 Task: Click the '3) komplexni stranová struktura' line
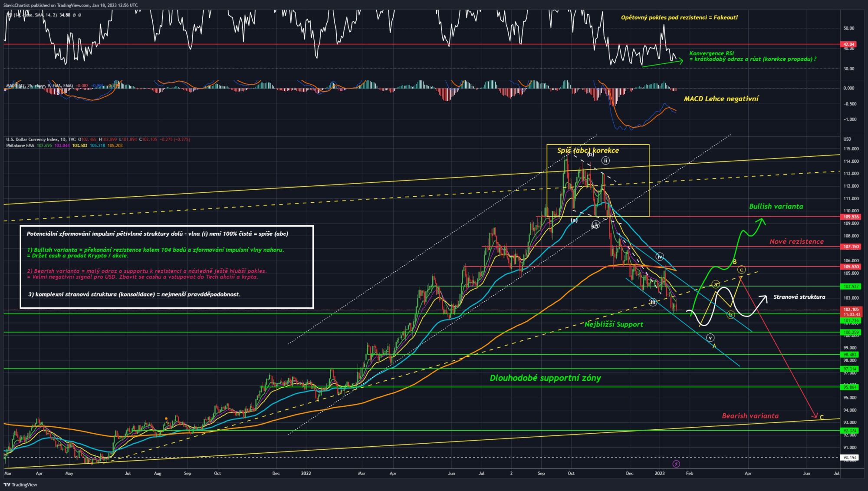click(135, 294)
